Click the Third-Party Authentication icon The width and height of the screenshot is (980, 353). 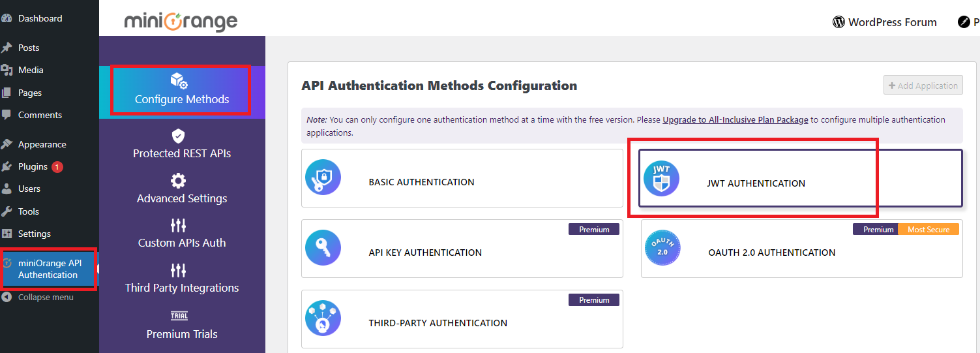tap(323, 318)
